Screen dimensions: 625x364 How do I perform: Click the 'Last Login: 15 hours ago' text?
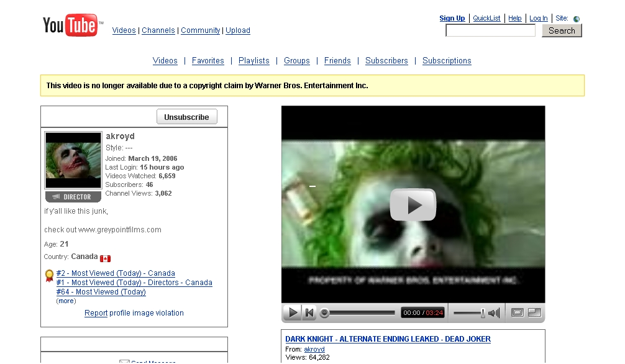[x=145, y=168]
